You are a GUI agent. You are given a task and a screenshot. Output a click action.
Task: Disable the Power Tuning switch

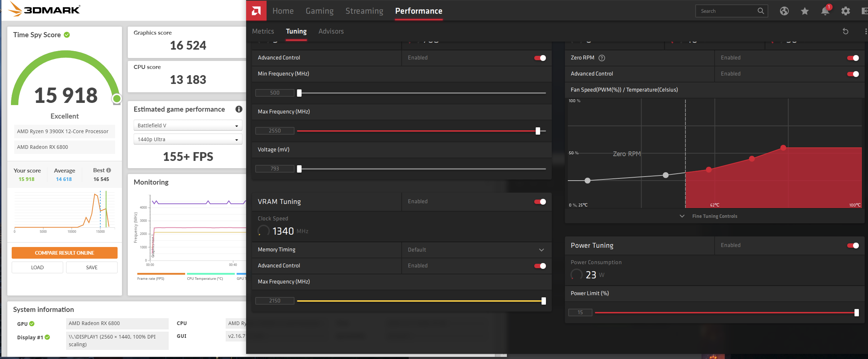[853, 246]
